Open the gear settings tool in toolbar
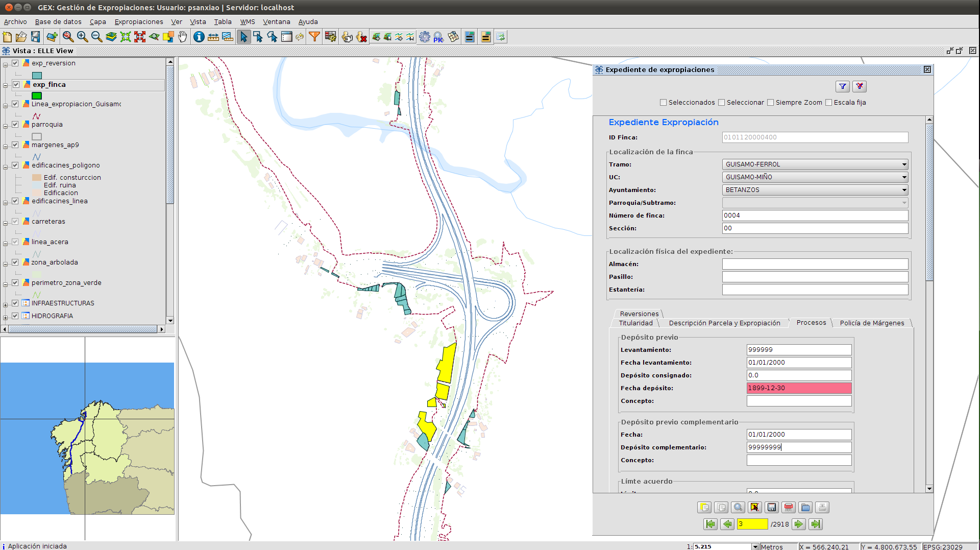The height and width of the screenshot is (550, 980). click(425, 37)
